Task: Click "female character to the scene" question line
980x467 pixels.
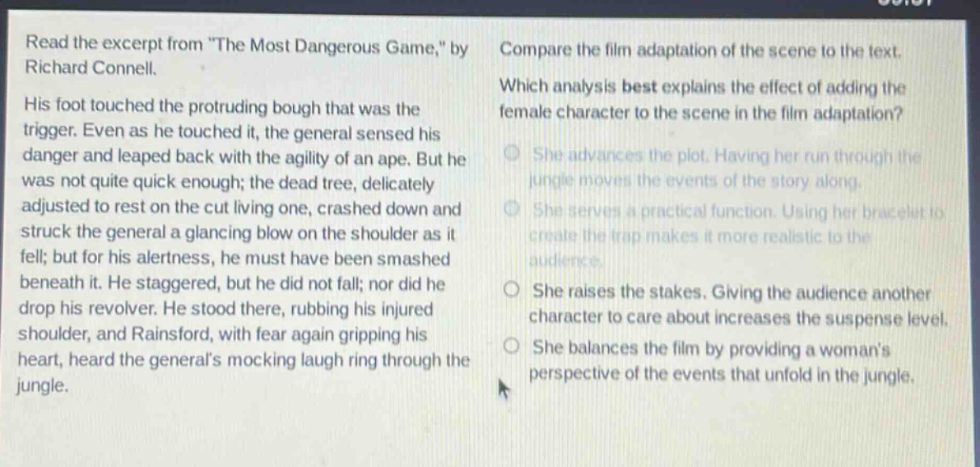Action: [700, 115]
